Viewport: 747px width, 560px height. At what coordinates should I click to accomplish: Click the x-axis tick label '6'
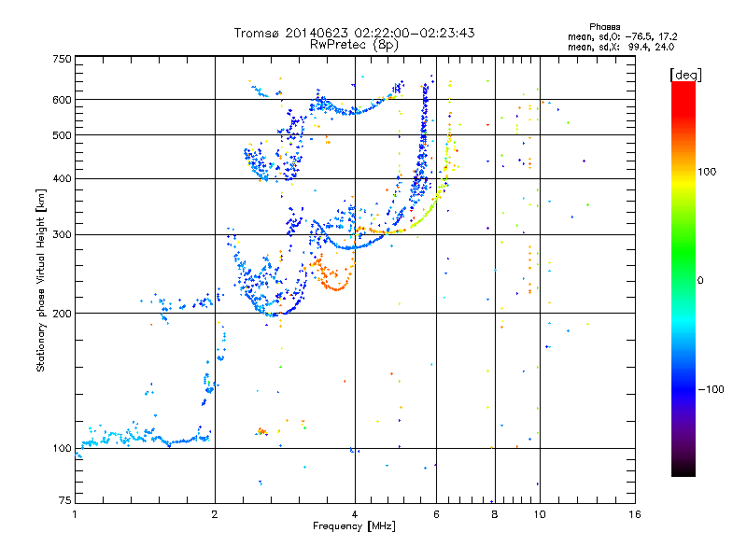coord(436,514)
